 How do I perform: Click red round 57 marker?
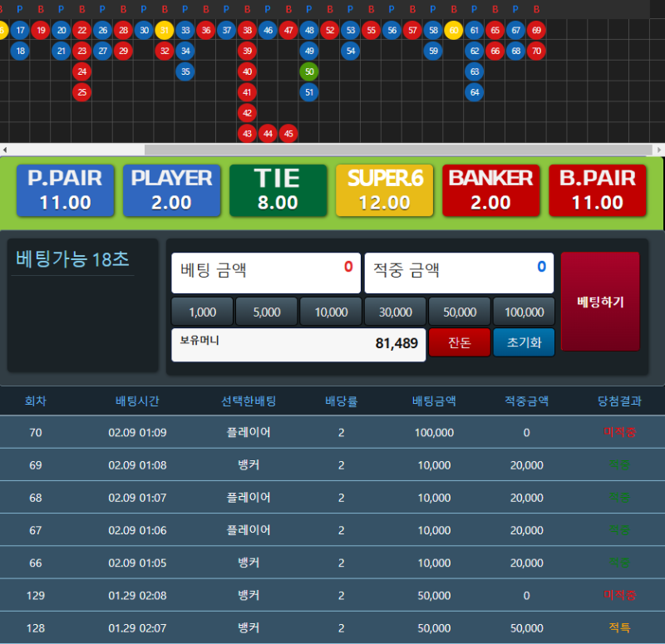click(x=412, y=30)
